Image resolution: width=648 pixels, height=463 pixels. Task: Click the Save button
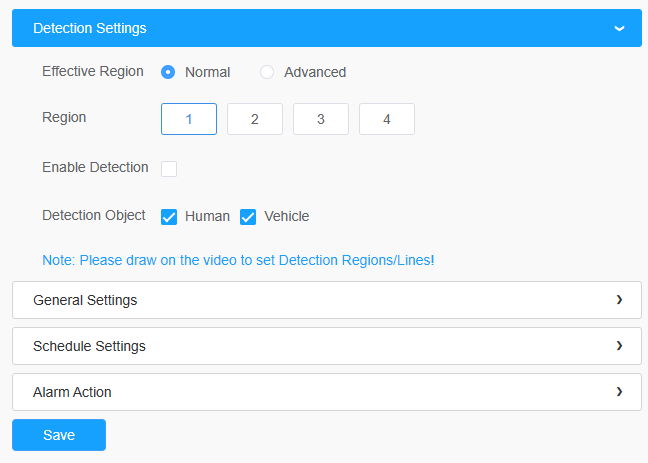point(59,435)
